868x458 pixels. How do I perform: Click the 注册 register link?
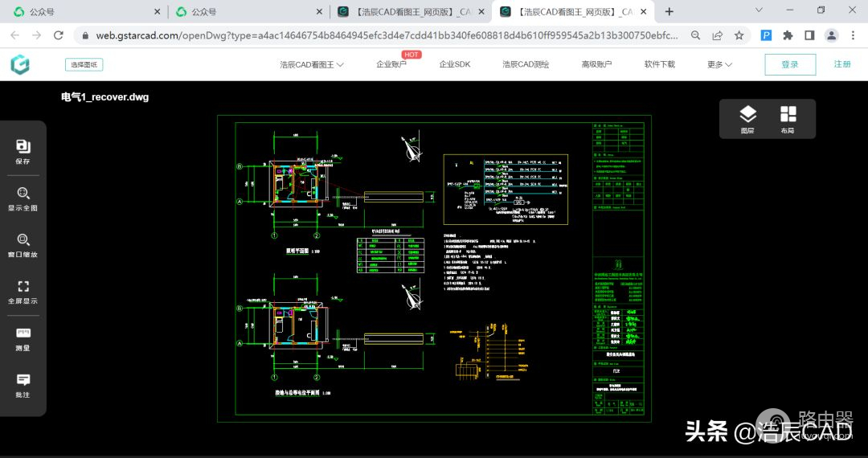click(841, 64)
